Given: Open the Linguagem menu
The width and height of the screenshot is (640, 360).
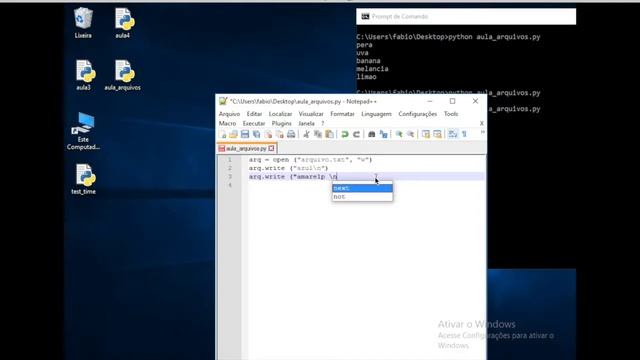Looking at the screenshot, I should [376, 114].
